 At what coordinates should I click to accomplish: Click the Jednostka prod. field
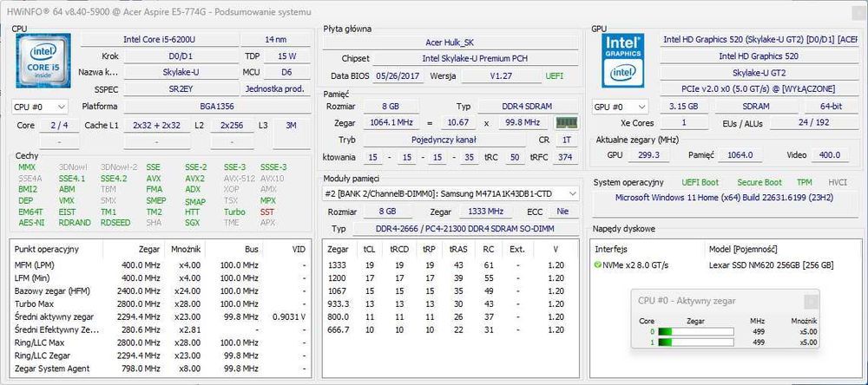pyautogui.click(x=276, y=88)
